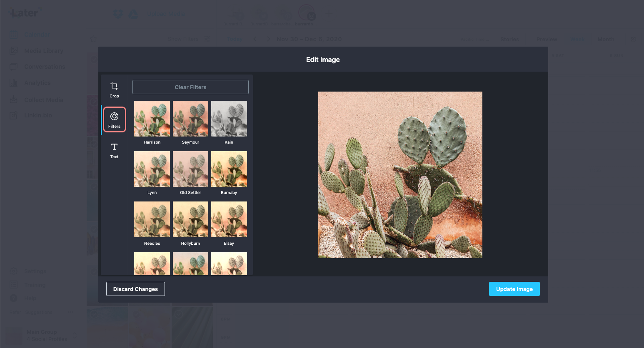
Task: Apply the Needles filter
Action: (152, 219)
